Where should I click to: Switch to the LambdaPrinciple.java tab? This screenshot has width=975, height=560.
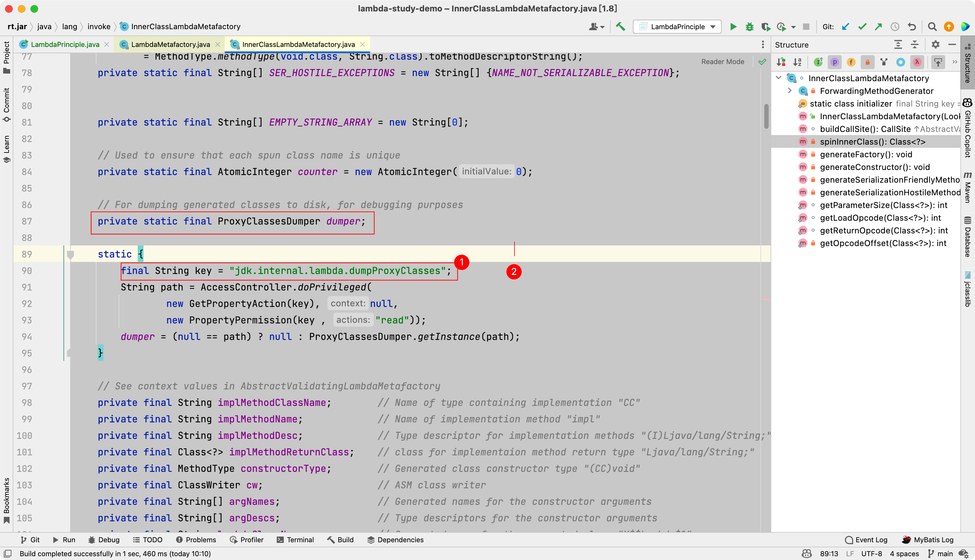click(65, 45)
